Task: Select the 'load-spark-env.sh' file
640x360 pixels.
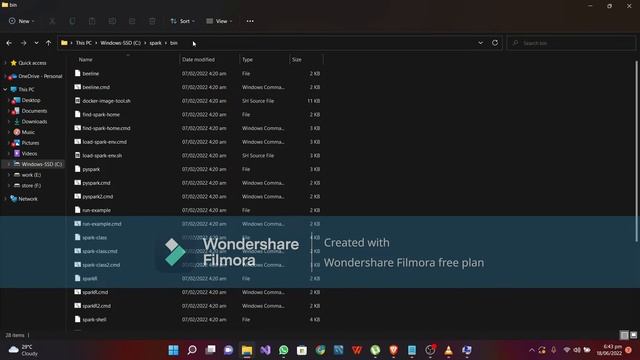Action: [102, 156]
